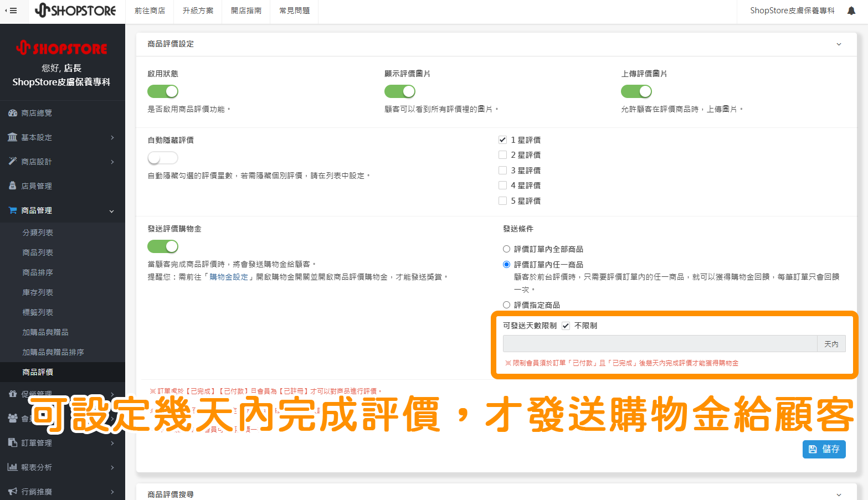
Task: Open the 開店指南 top menu item
Action: point(246,11)
